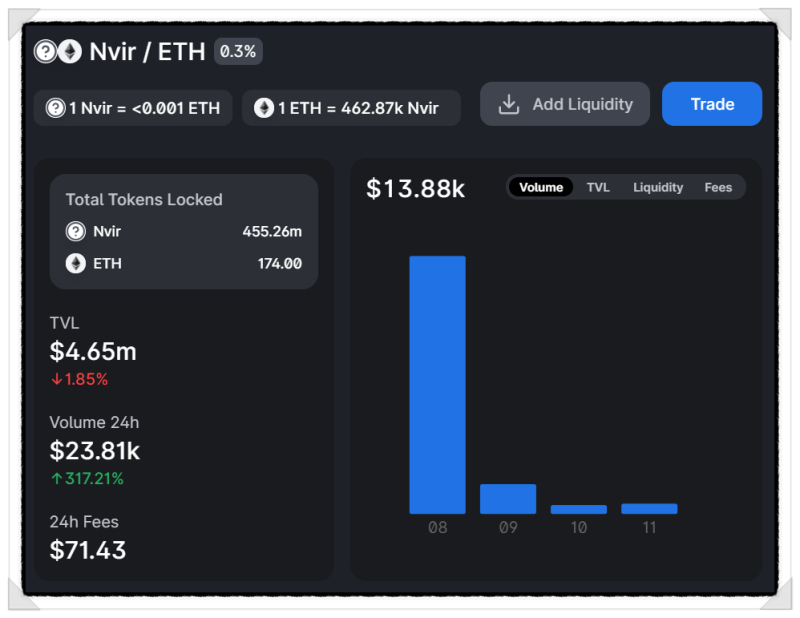Image resolution: width=800 pixels, height=618 pixels.
Task: Click the 1 Nvir = <0.001 ETH price pill
Action: click(x=133, y=108)
